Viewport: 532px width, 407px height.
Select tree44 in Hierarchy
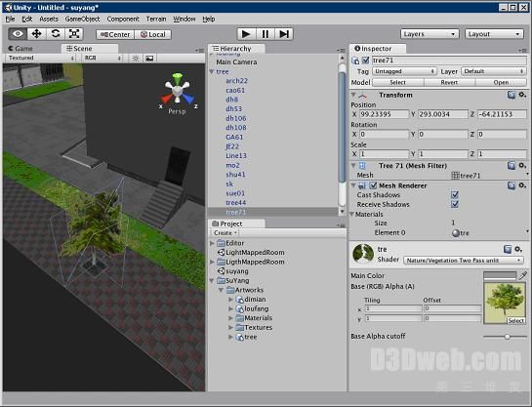click(x=236, y=202)
